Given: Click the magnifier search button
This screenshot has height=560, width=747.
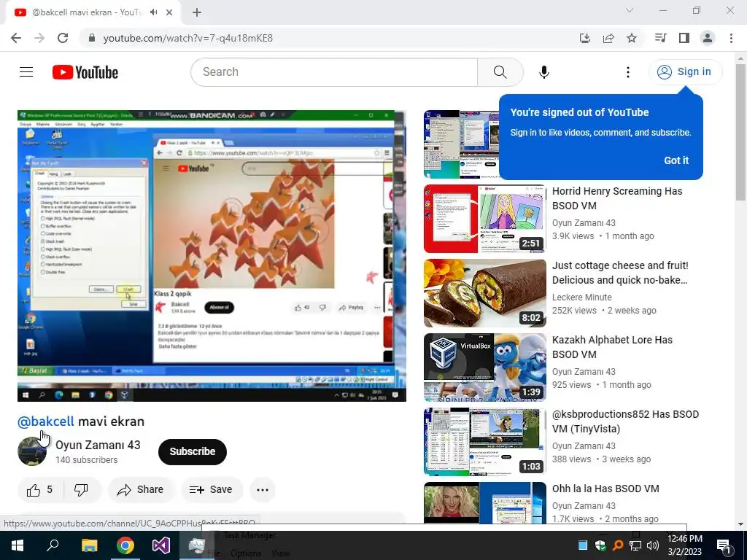Looking at the screenshot, I should coord(500,72).
